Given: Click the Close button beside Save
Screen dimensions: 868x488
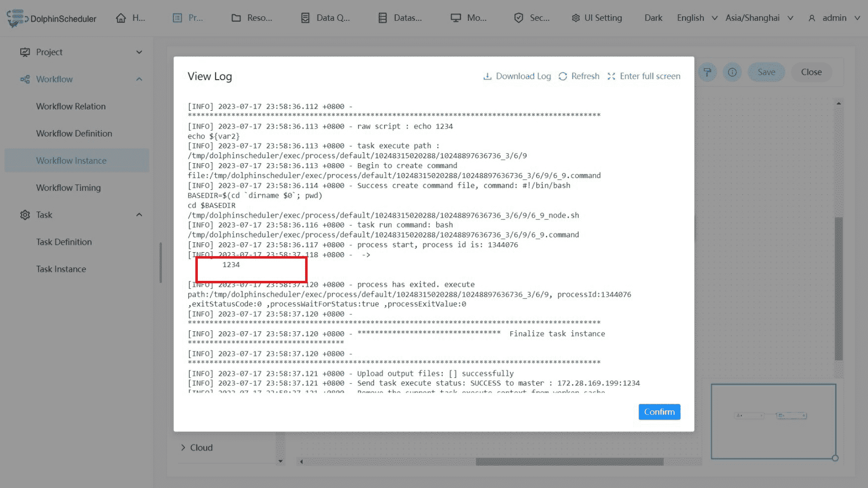Looking at the screenshot, I should point(811,72).
